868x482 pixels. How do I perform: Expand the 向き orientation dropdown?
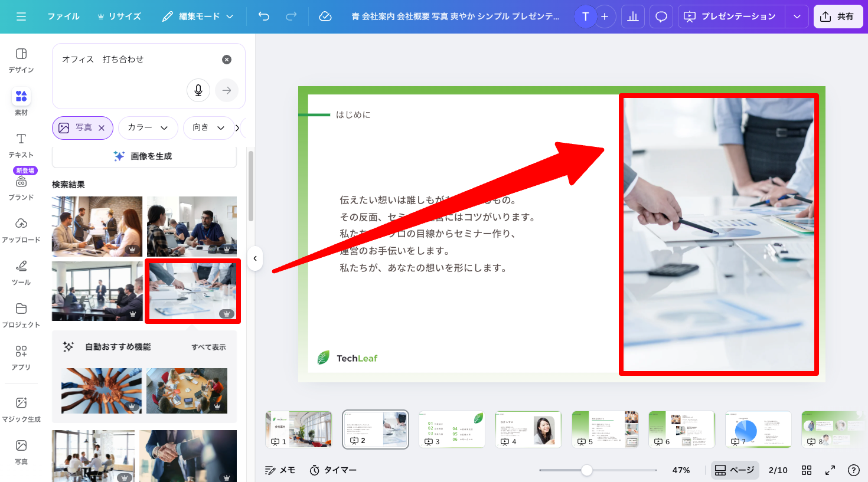click(x=208, y=127)
